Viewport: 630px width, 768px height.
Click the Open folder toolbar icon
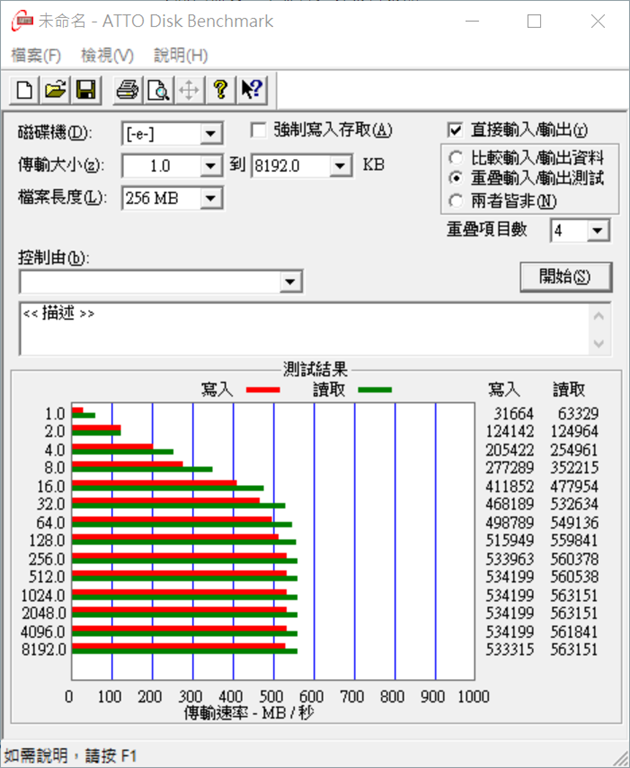point(55,91)
